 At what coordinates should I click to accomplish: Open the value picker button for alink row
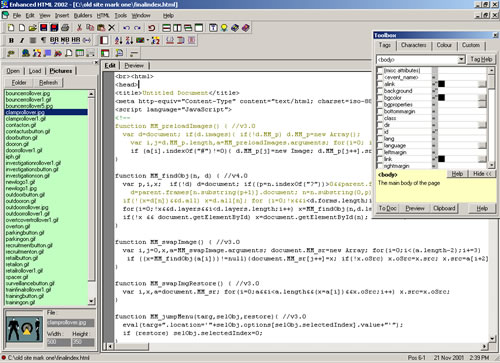tap(482, 84)
